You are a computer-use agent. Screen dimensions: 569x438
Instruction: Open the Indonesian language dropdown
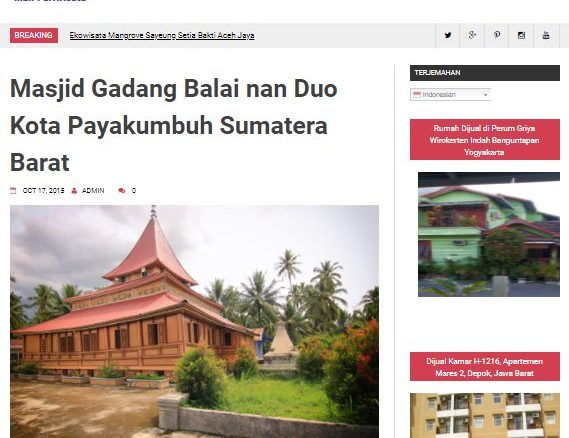point(450,94)
